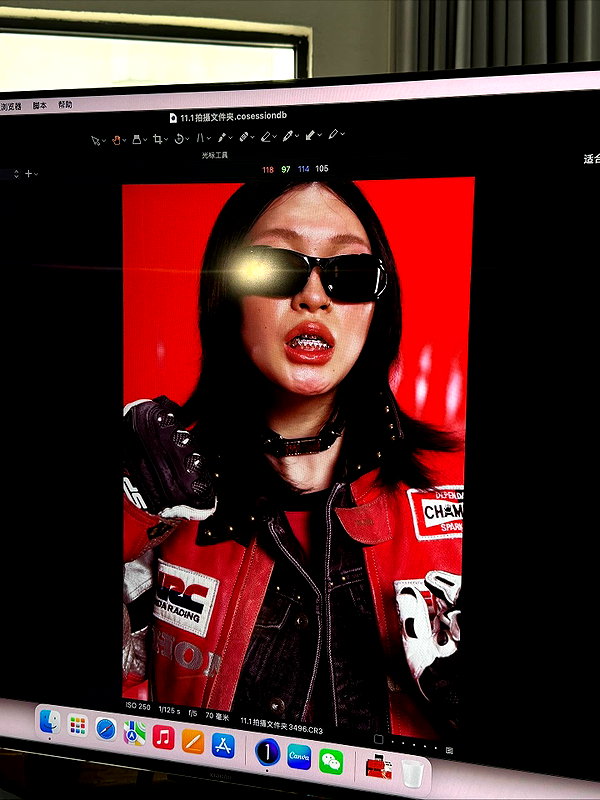The image size is (600, 800).
Task: Open Finder from the Dock
Action: [50, 721]
